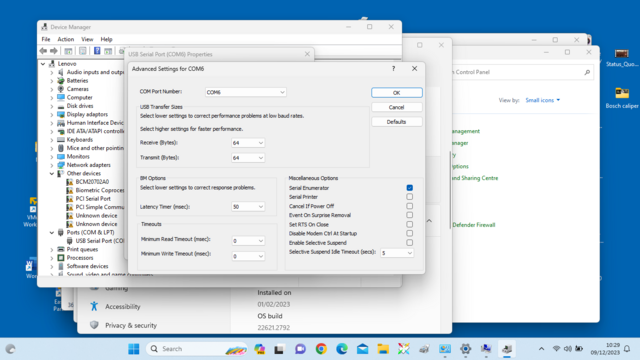Image resolution: width=640 pixels, height=360 pixels.
Task: Click the Privacy & security shield icon
Action: pos(94,325)
